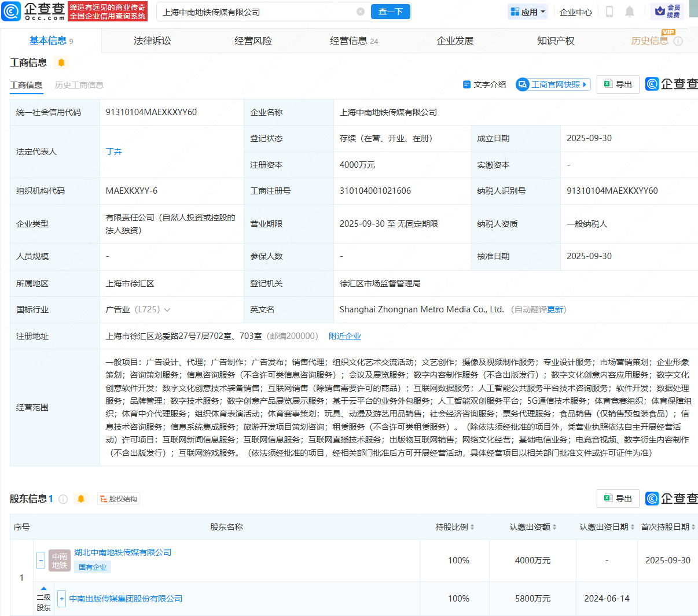
Task: Click the legal representative name 丁卉
Action: [x=113, y=152]
